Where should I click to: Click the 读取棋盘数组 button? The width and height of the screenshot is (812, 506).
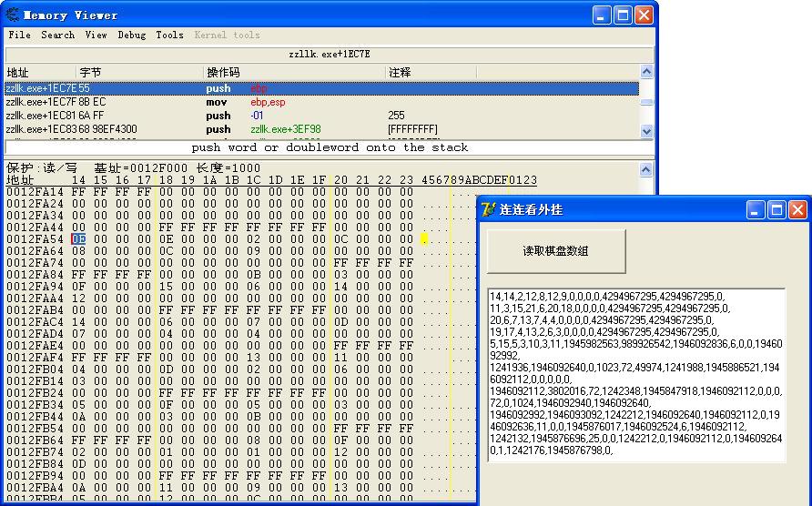point(555,251)
